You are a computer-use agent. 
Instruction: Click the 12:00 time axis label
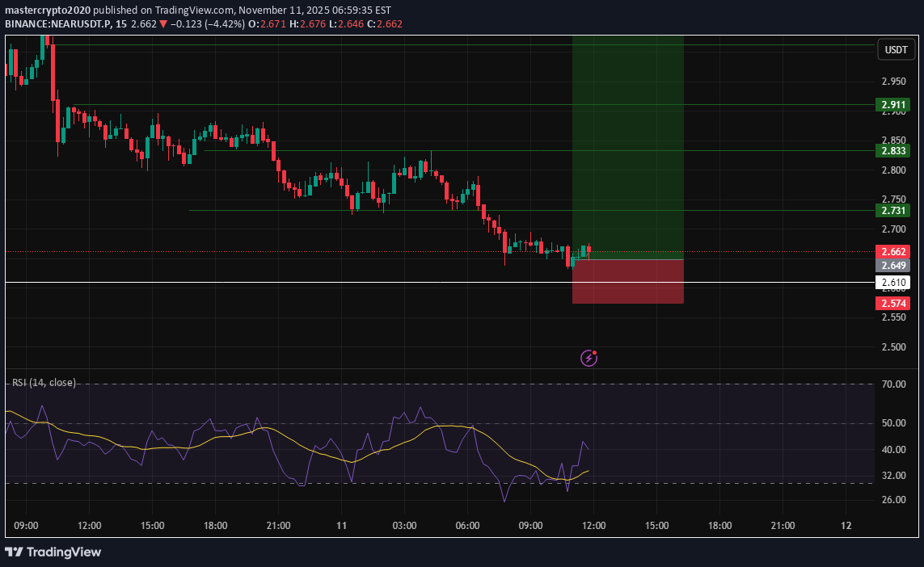click(89, 525)
